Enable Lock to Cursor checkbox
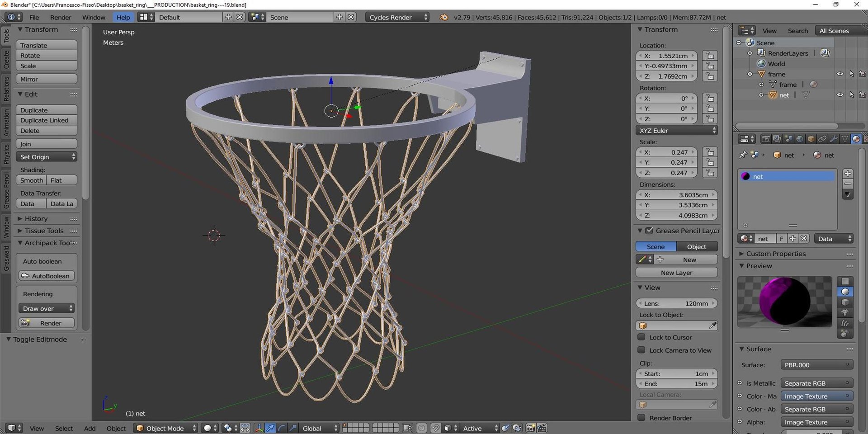 pos(641,337)
